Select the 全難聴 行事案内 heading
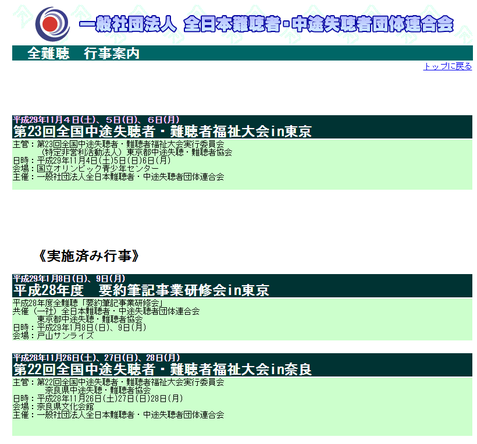This screenshot has height=444, width=477. pos(83,53)
